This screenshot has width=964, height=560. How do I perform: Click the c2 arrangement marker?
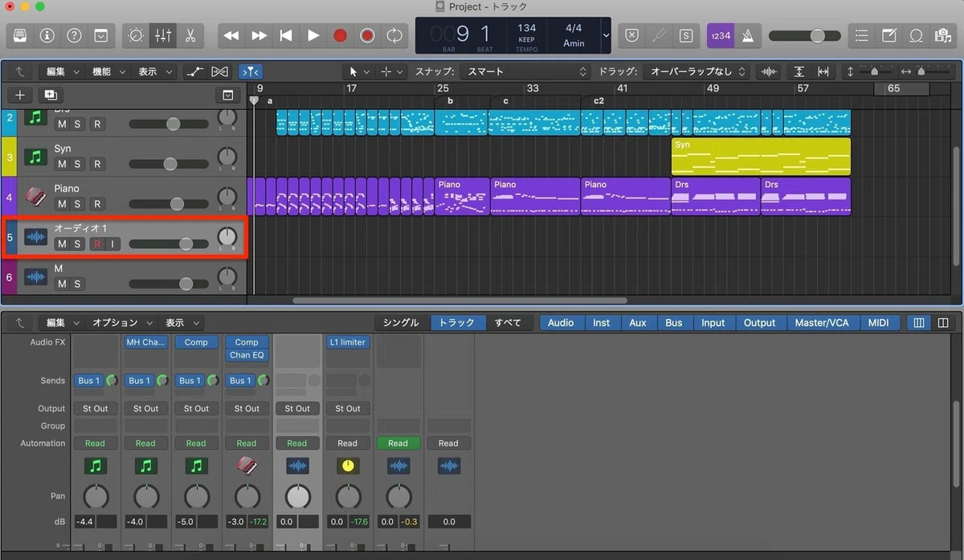click(x=598, y=101)
